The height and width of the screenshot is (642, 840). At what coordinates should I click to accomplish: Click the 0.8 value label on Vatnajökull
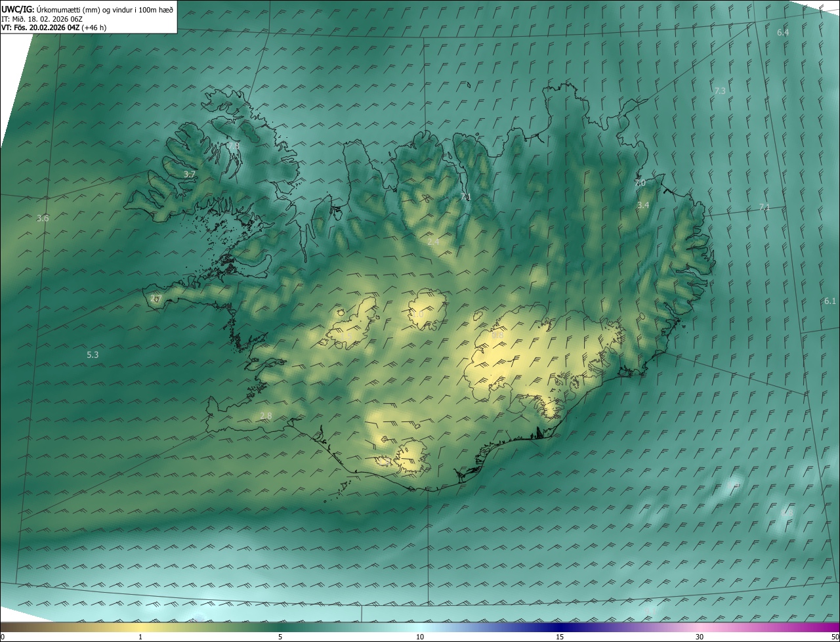pos(497,335)
